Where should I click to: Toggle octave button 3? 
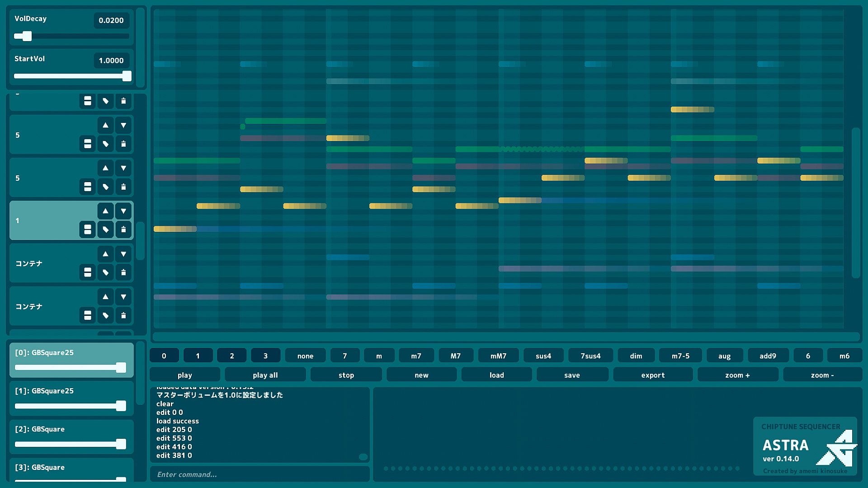point(265,356)
